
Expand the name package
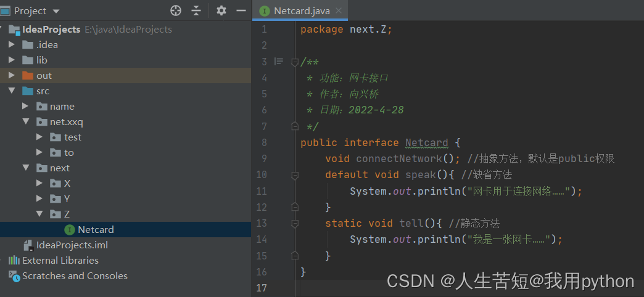pos(25,106)
